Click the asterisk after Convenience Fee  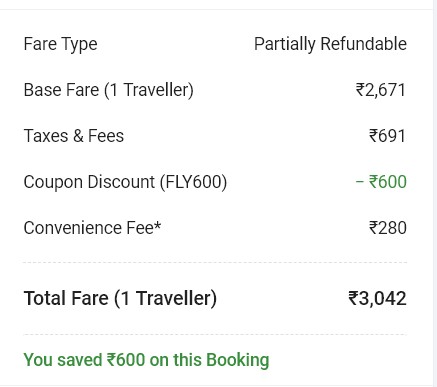coord(157,225)
